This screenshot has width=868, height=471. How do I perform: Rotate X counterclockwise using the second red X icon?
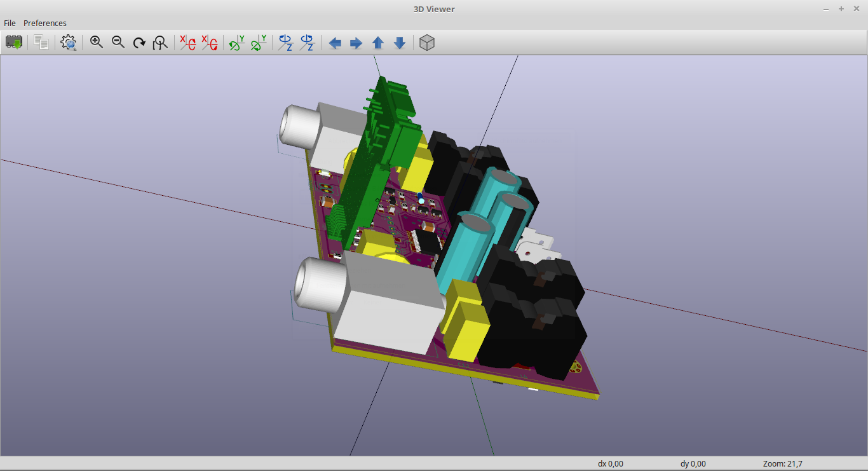[209, 43]
